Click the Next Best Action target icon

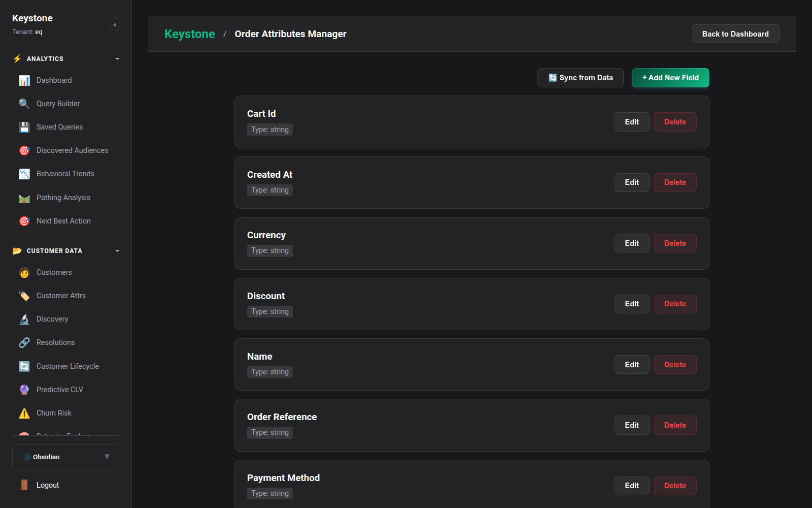click(x=24, y=221)
